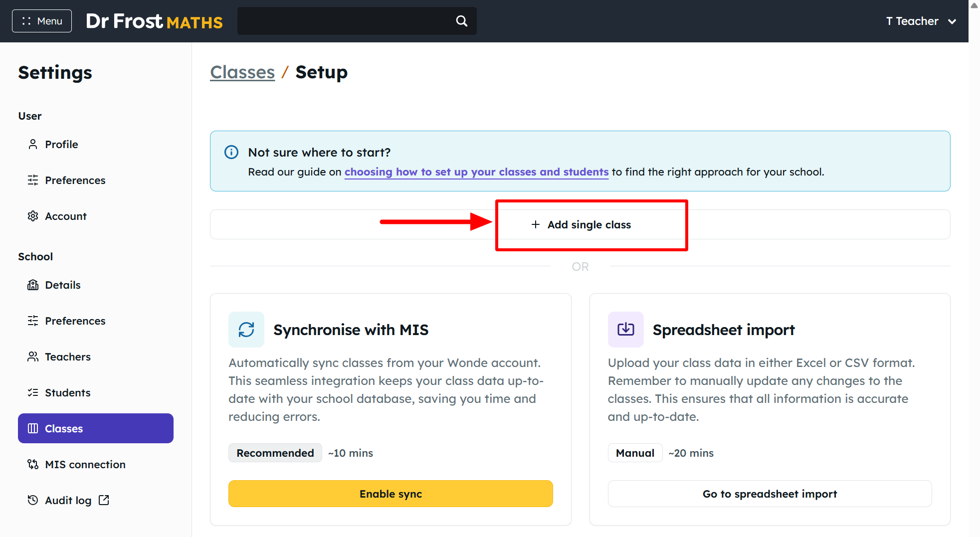This screenshot has width=980, height=537.
Task: Open Audit log external link icon
Action: pyautogui.click(x=104, y=500)
